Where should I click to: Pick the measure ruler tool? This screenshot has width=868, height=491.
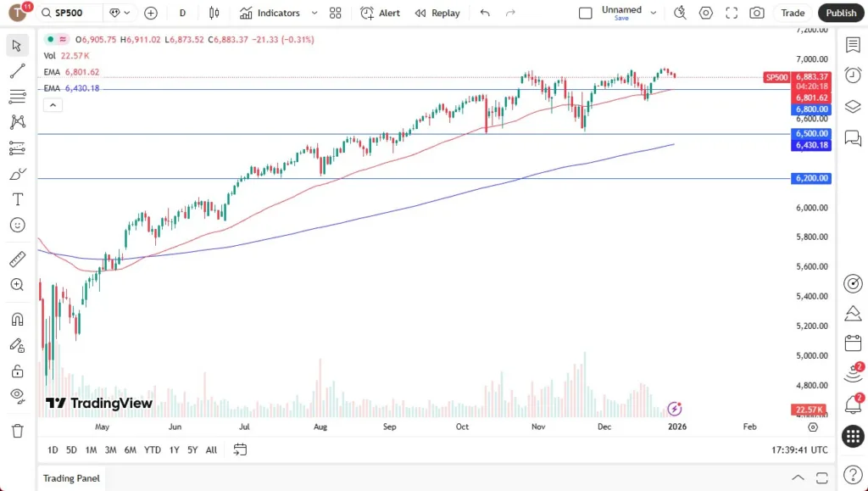click(x=17, y=259)
